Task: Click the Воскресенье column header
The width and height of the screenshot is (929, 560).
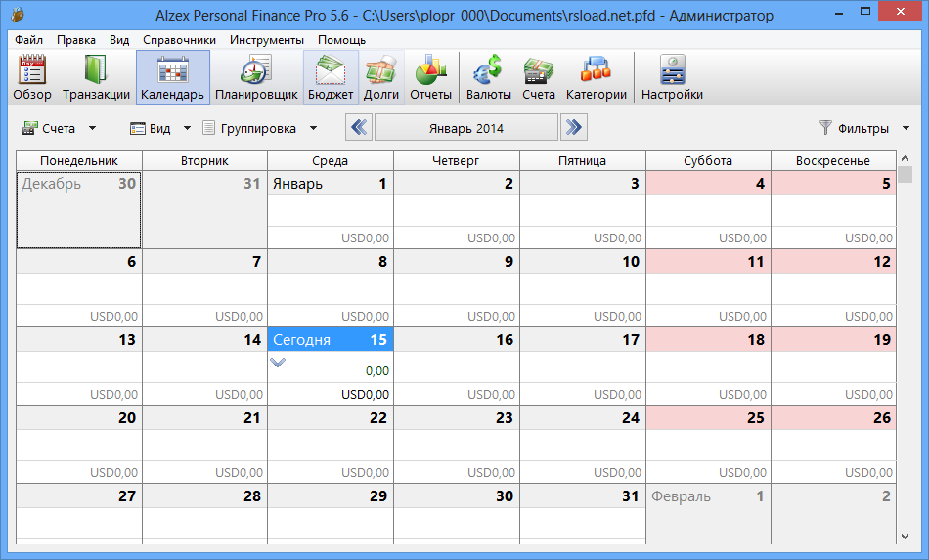Action: [x=833, y=160]
